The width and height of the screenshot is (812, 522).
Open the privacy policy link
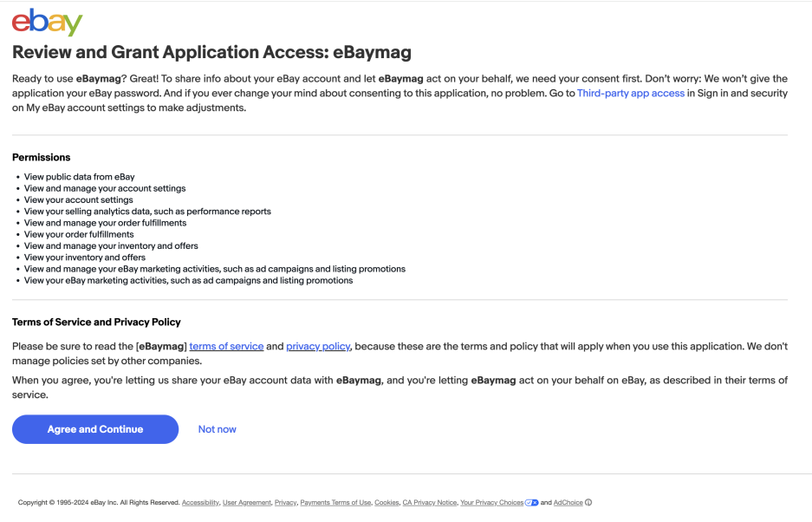(318, 346)
